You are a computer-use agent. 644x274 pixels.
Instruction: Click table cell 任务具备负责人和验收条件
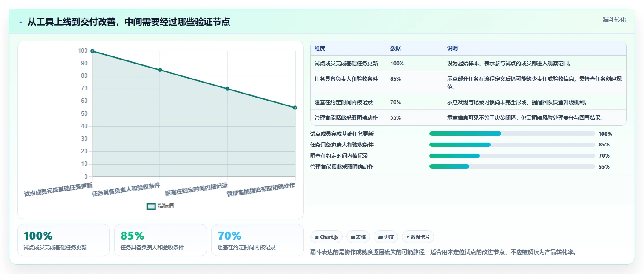pyautogui.click(x=346, y=79)
